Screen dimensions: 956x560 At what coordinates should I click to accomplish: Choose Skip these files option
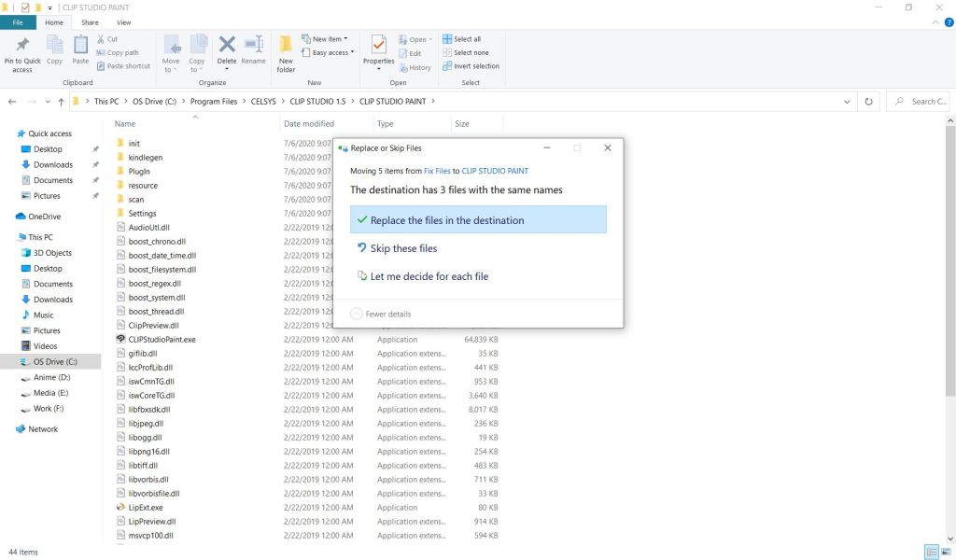[403, 248]
